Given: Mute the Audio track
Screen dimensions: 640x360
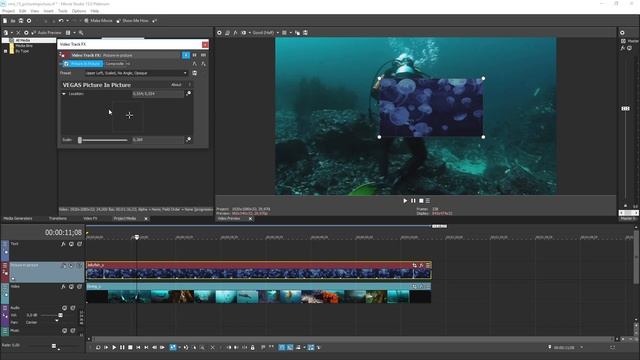Looking at the screenshot, I should [64, 308].
